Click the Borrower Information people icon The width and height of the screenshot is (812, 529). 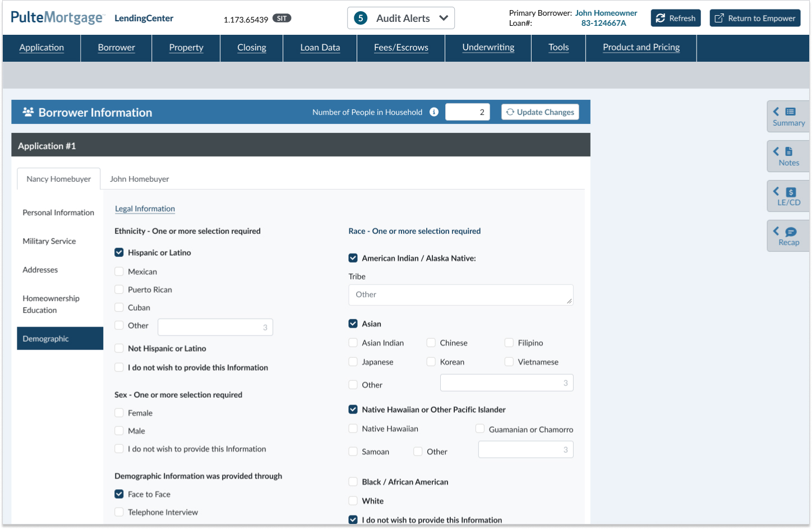(x=28, y=112)
